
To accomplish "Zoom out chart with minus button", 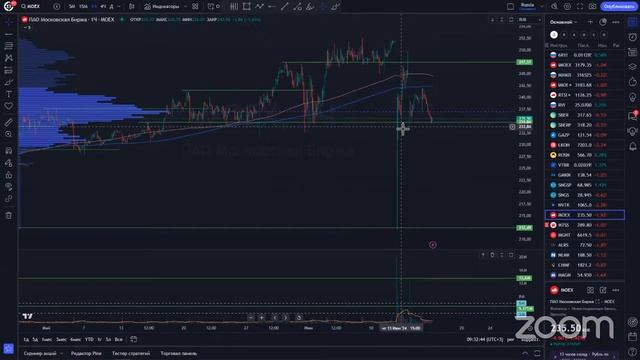I will click(251, 318).
